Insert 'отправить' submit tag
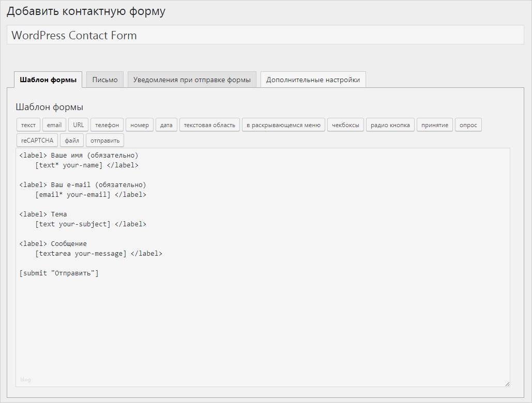 pyautogui.click(x=105, y=141)
